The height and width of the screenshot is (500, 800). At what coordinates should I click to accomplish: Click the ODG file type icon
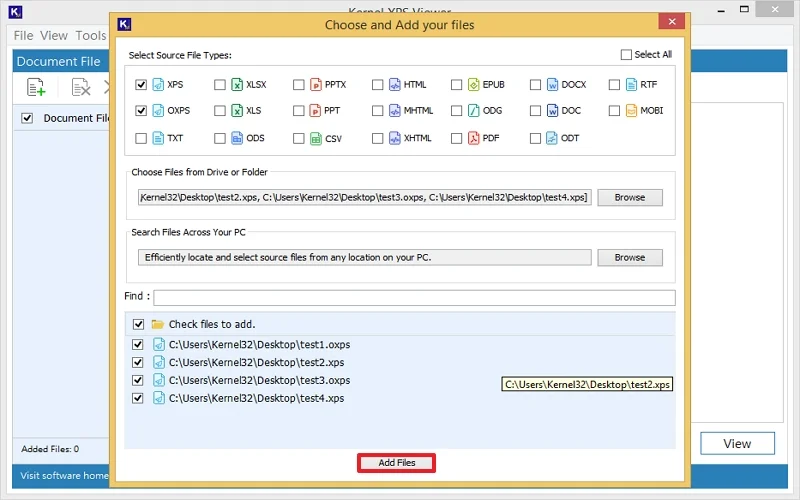coord(473,110)
